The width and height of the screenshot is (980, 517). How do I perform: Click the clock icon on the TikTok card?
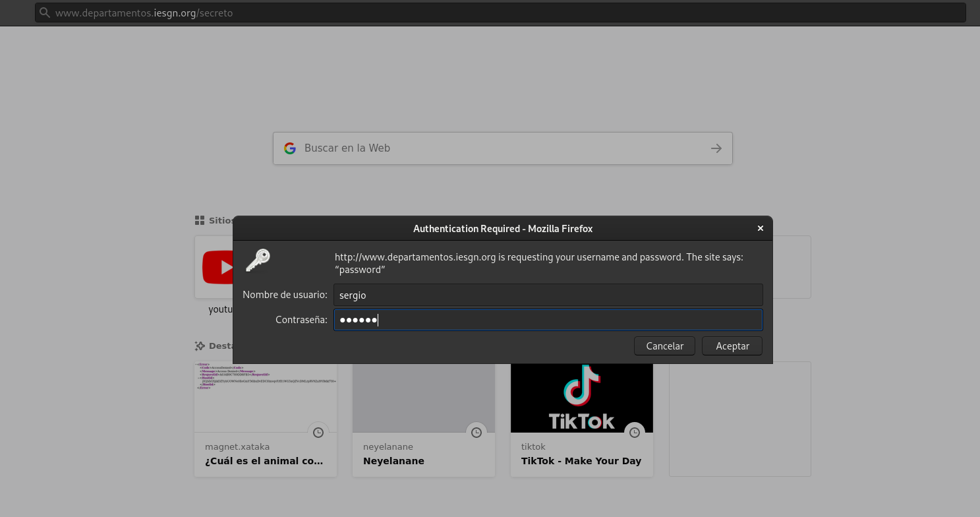click(x=635, y=433)
